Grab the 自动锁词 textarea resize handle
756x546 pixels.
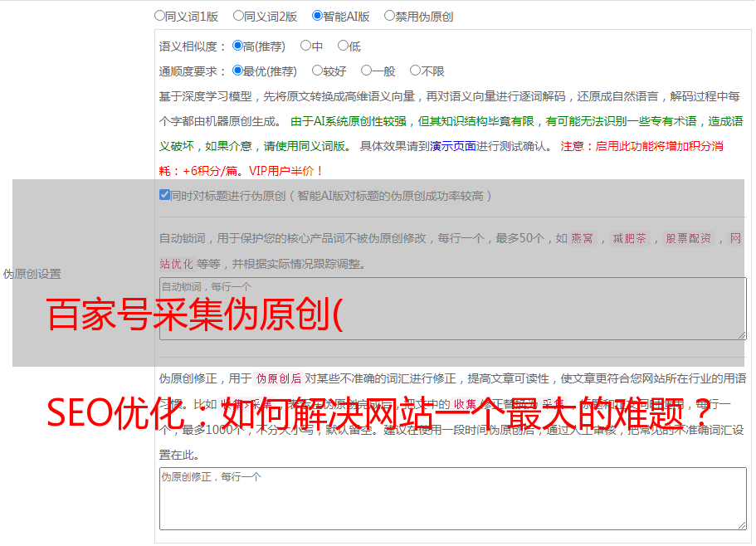coord(742,335)
